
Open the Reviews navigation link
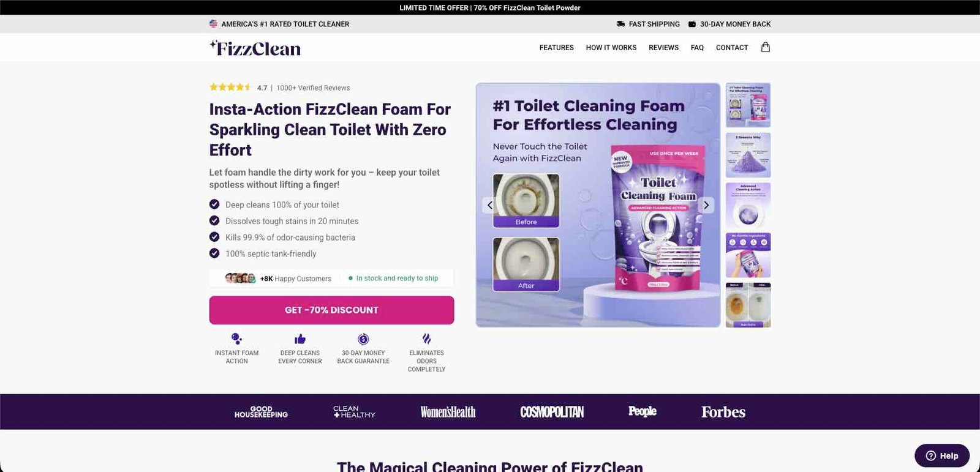663,48
